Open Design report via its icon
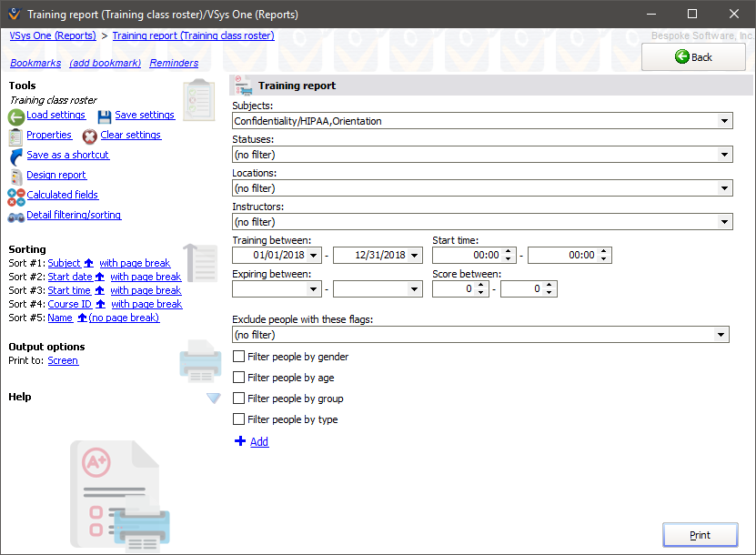Image resolution: width=756 pixels, height=555 pixels. pos(15,175)
